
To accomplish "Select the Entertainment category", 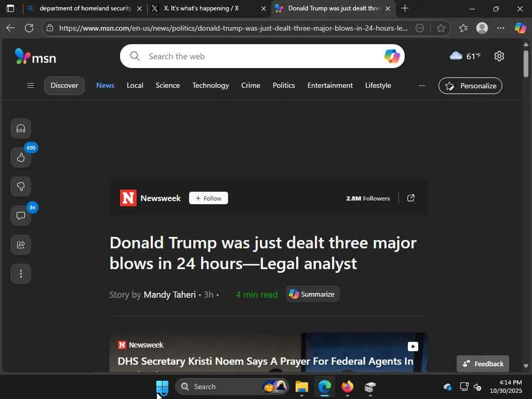I will (330, 86).
